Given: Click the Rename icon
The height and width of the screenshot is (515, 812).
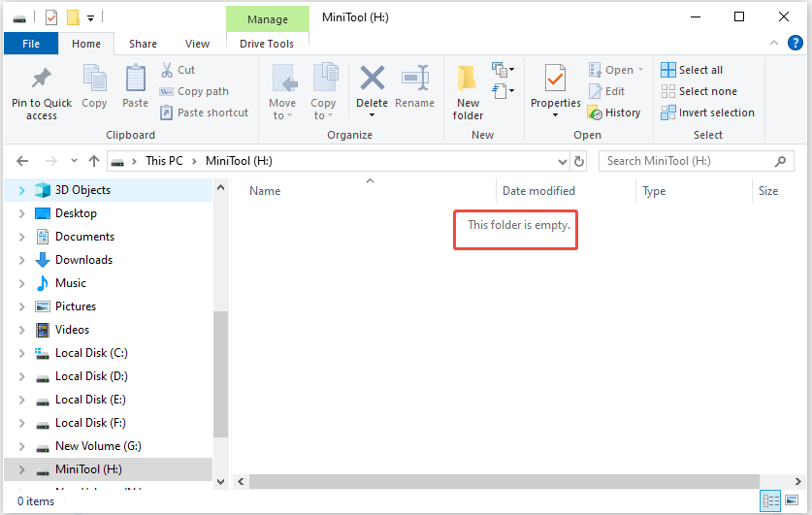Looking at the screenshot, I should click(x=415, y=79).
